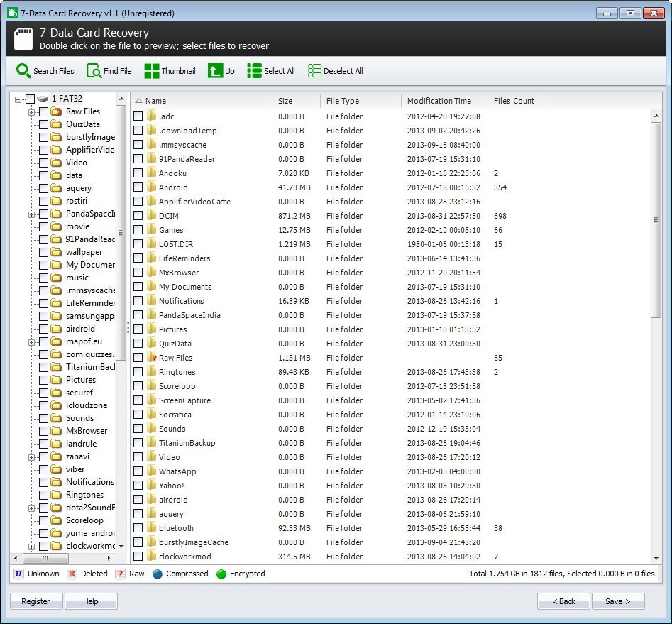Click the Raw legend icon in status bar
Image resolution: width=672 pixels, height=624 pixels.
point(117,574)
